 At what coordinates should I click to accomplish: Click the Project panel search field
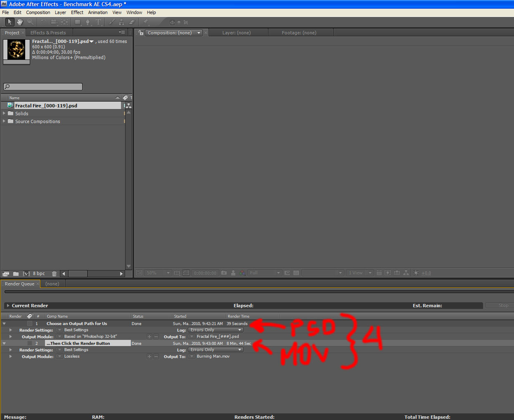(43, 87)
